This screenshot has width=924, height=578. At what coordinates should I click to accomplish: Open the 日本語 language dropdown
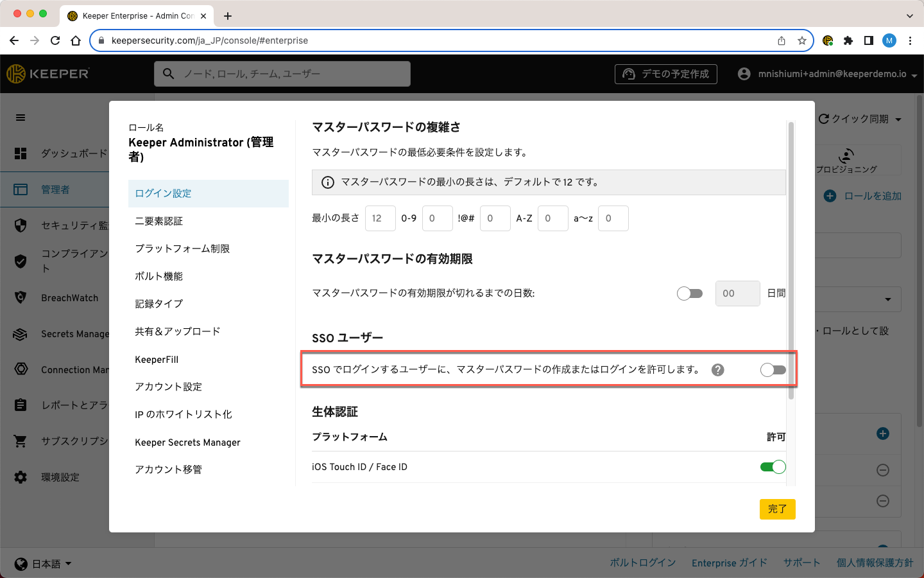click(44, 564)
